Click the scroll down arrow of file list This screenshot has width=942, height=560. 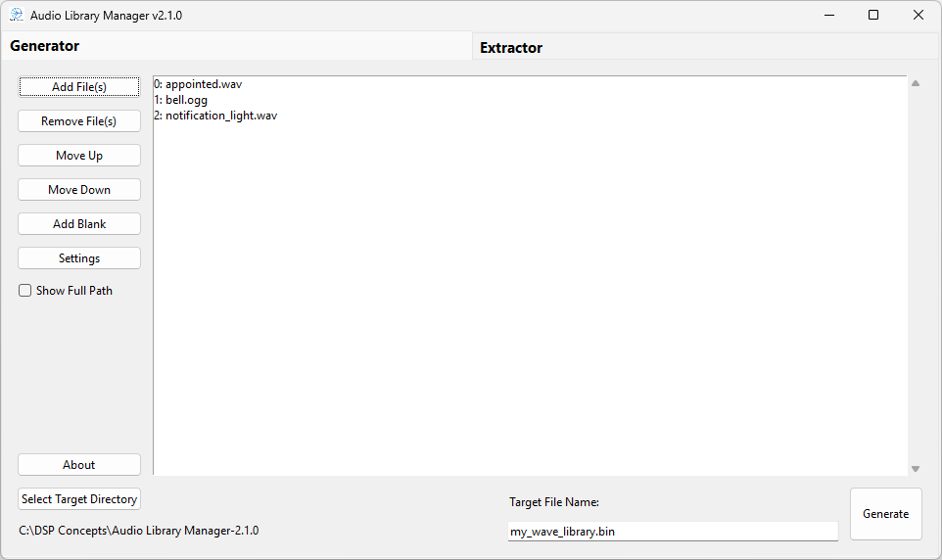(x=916, y=469)
